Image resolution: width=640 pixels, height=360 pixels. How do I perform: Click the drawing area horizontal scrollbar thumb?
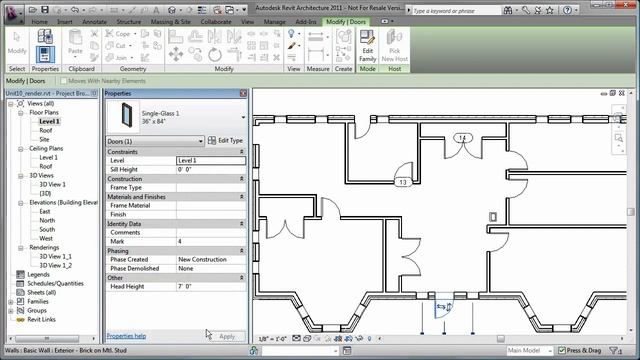(501, 338)
